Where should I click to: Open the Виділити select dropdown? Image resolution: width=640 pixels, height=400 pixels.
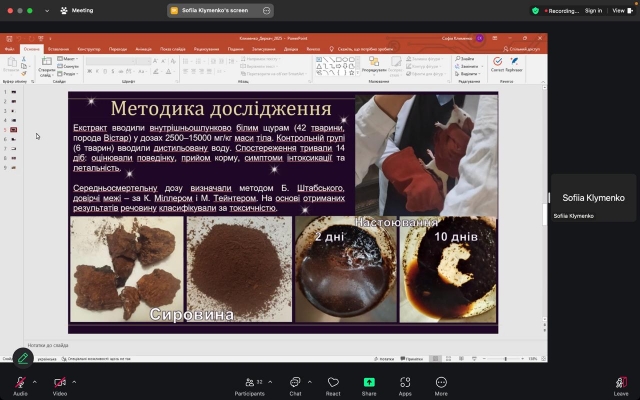(x=468, y=74)
